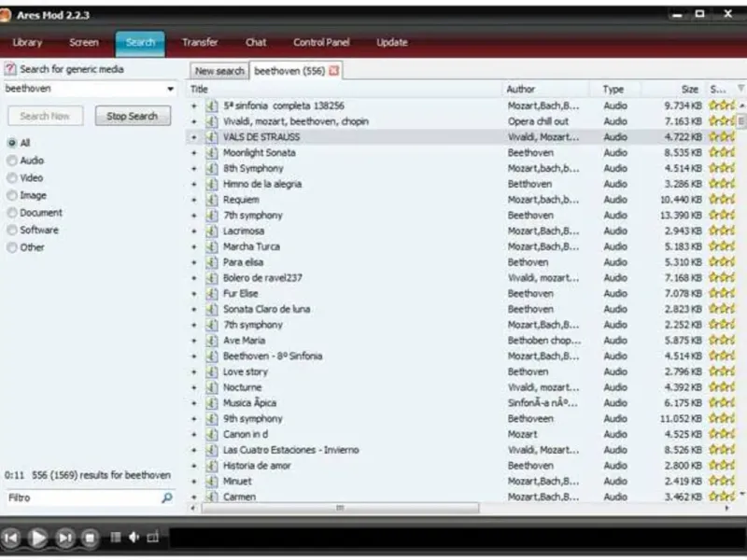This screenshot has height=560, width=747.
Task: Select the All media type radio
Action: point(12,143)
